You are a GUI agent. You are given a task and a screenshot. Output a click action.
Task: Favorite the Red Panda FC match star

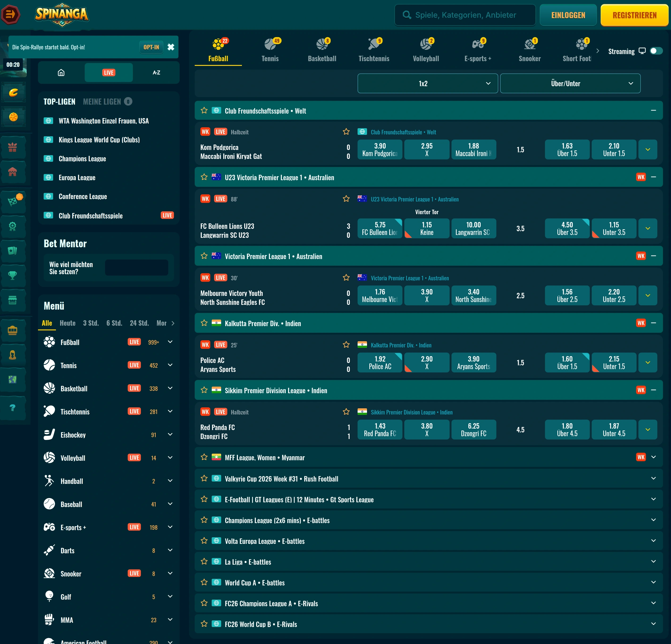point(346,412)
